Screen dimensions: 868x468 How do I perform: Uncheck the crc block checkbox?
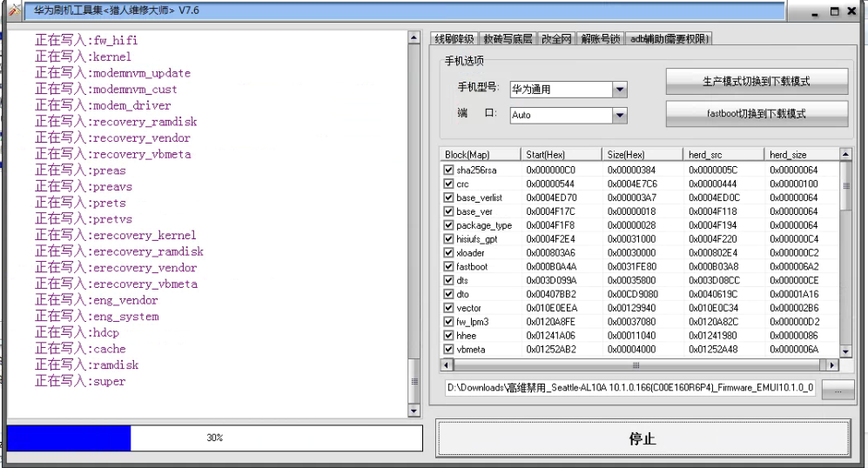tap(448, 184)
